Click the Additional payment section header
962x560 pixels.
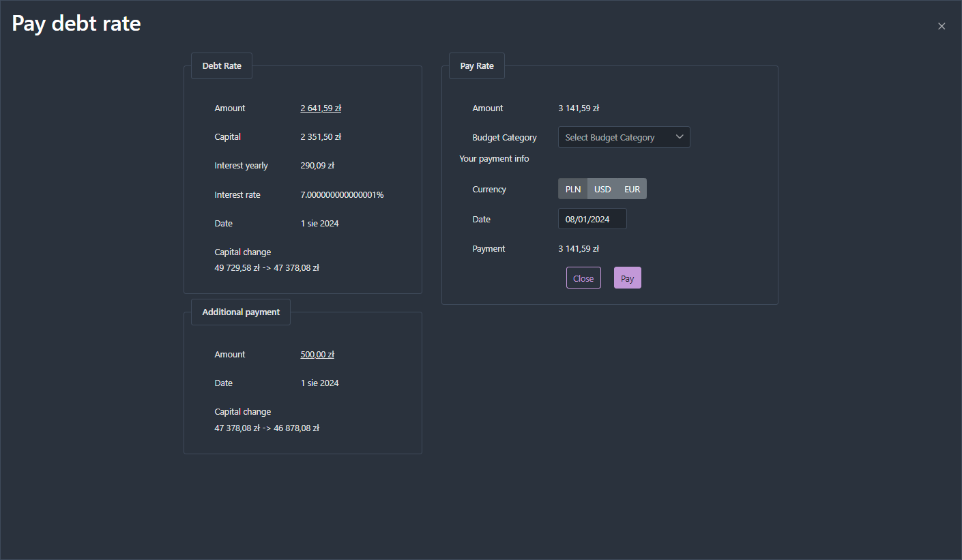pos(241,312)
